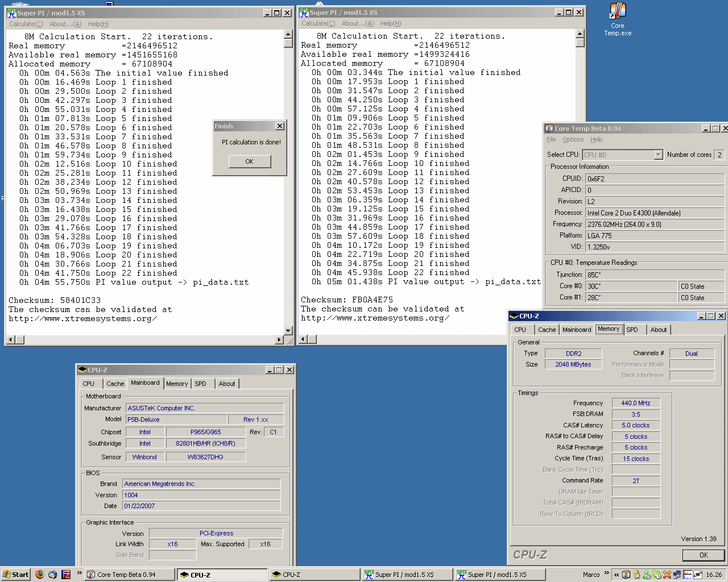Launch FileZilla from the quick launch bar
The image size is (728, 582).
66,575
